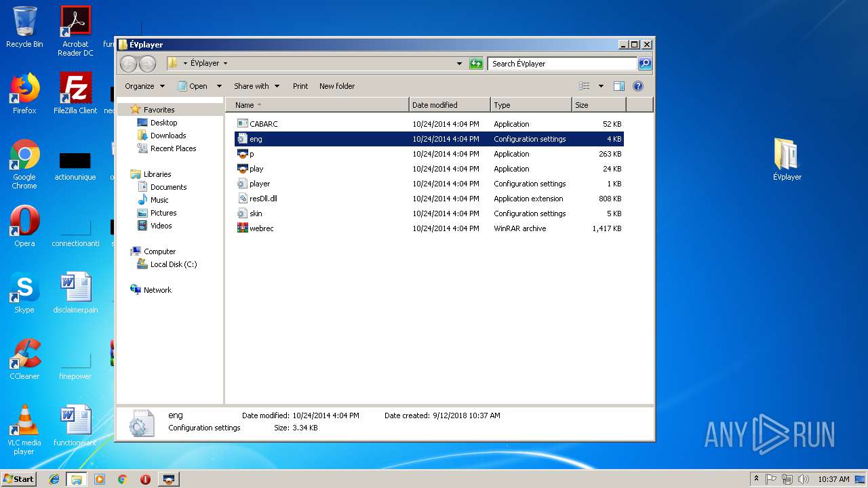This screenshot has width=868, height=488.
Task: Open FileZilla Client desktop shortcut
Action: pos(75,94)
